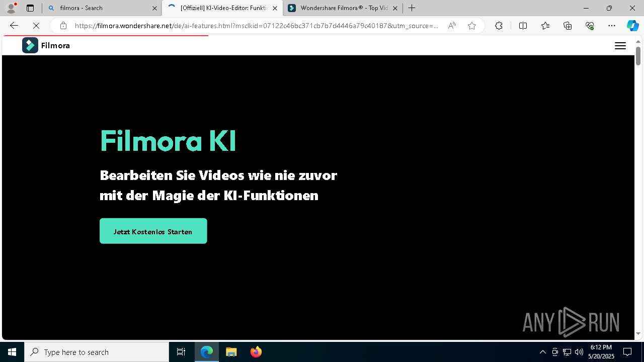Open Collections panel

coord(568,26)
